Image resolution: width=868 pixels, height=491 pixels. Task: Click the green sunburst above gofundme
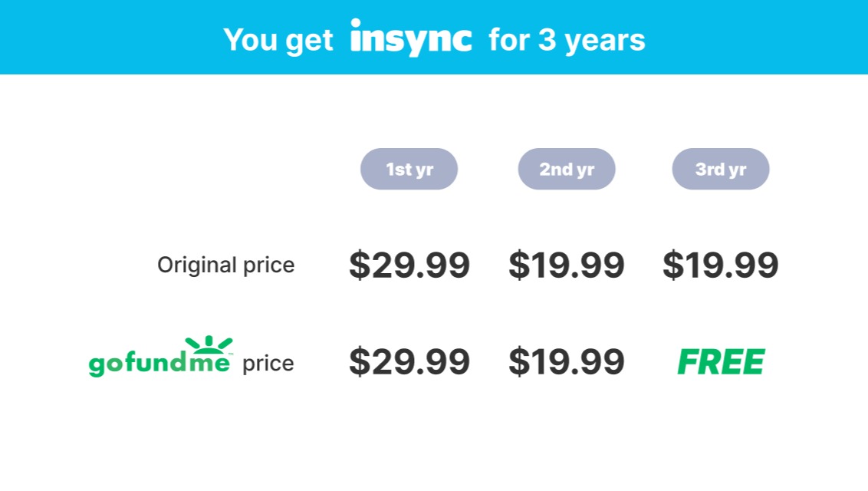209,345
